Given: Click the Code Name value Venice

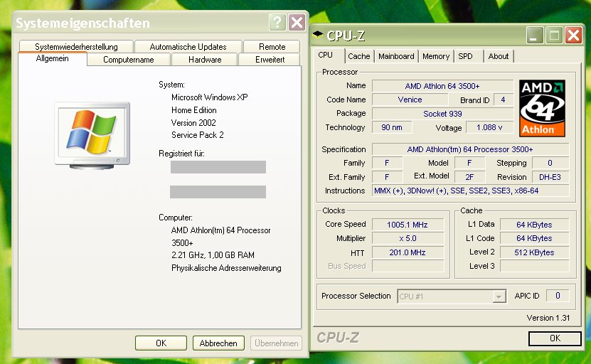Looking at the screenshot, I should 410,100.
